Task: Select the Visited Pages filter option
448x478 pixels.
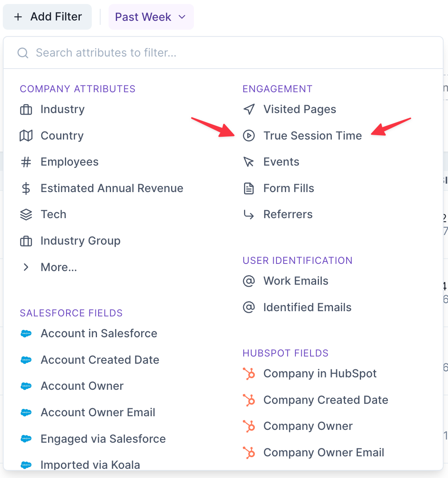Action: (299, 109)
